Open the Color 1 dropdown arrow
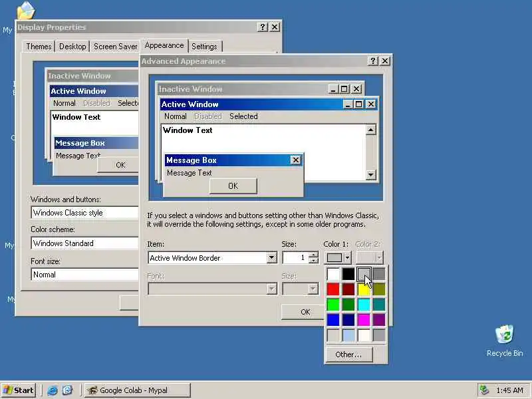This screenshot has width=532, height=399. 347,258
